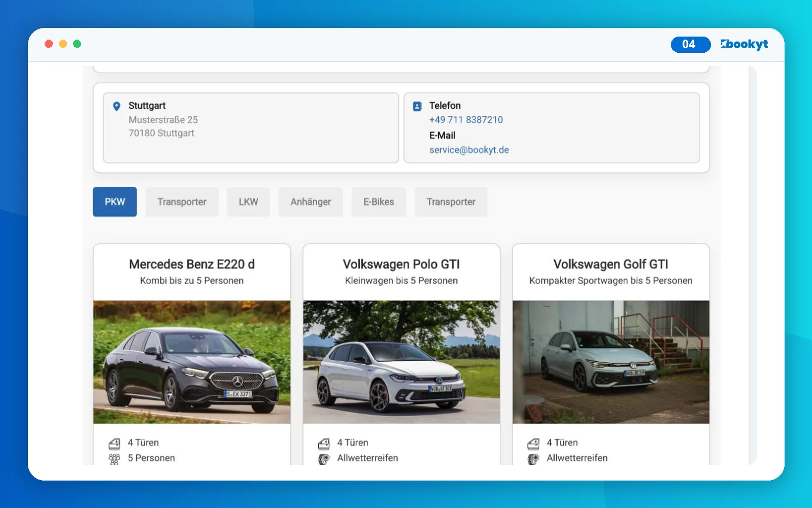Select the Transporter tab after E-Bikes
The width and height of the screenshot is (812, 508).
coord(451,202)
